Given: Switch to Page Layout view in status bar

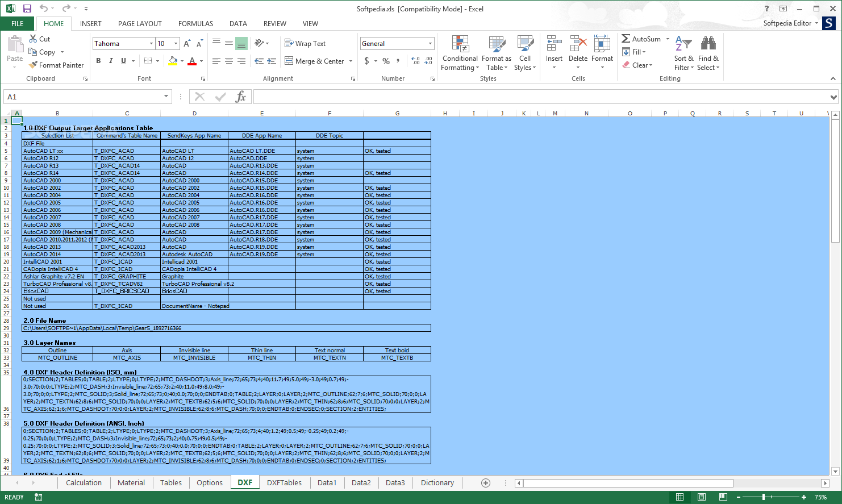Looking at the screenshot, I should click(702, 497).
